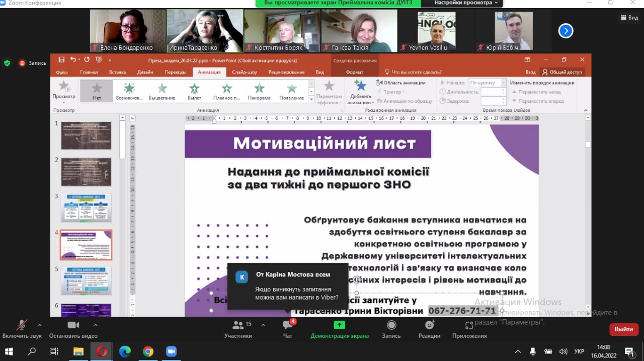The width and height of the screenshot is (644, 361).
Task: Click 'Вход' sign-in link in PowerPoint
Action: tap(530, 72)
